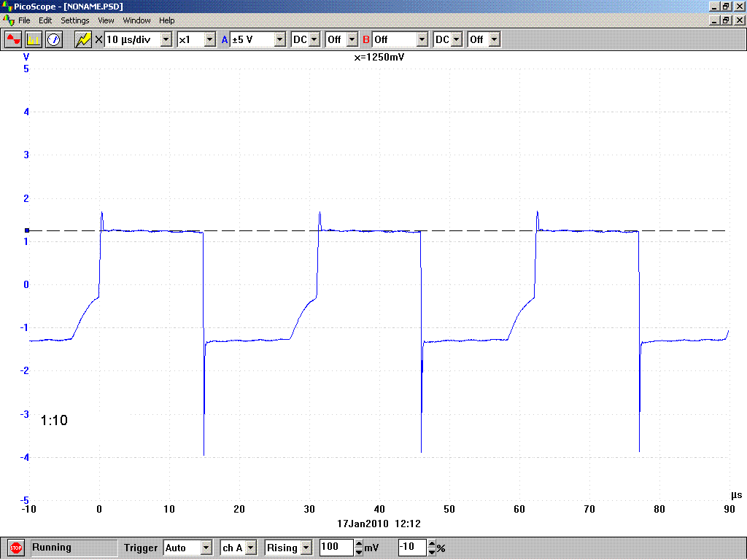Open the channel A ±5 V range dropdown

pos(280,39)
